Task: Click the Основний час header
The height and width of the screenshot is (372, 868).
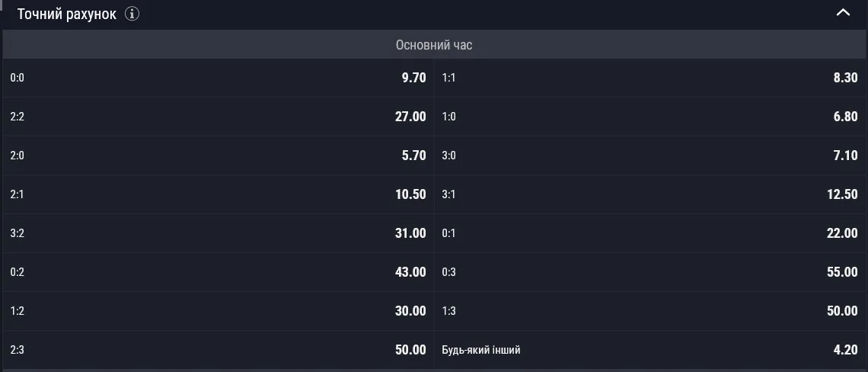Action: (x=434, y=45)
